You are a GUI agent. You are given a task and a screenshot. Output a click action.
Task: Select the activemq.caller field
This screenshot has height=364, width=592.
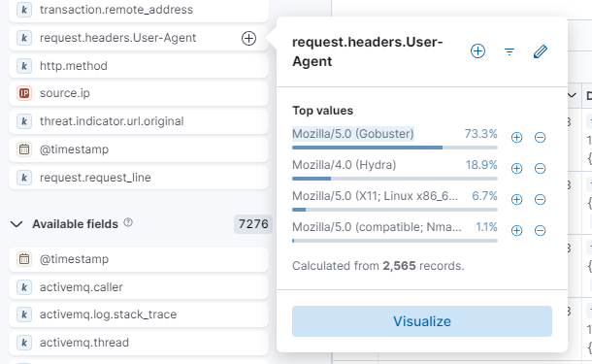139,287
